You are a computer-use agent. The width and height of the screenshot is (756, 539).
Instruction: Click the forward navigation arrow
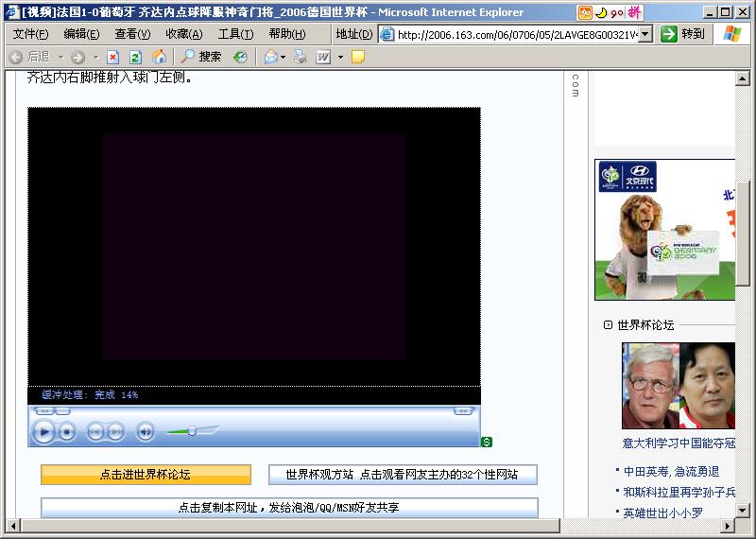(77, 58)
